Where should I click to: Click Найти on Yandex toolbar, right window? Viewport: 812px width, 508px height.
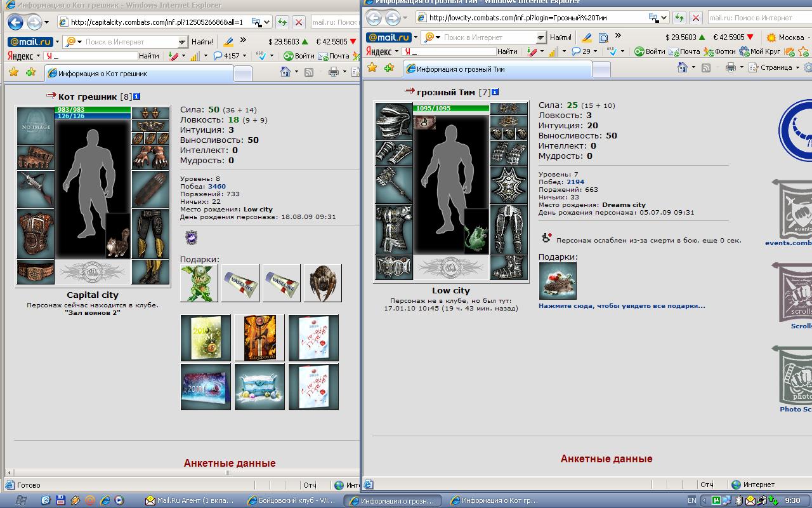click(507, 51)
